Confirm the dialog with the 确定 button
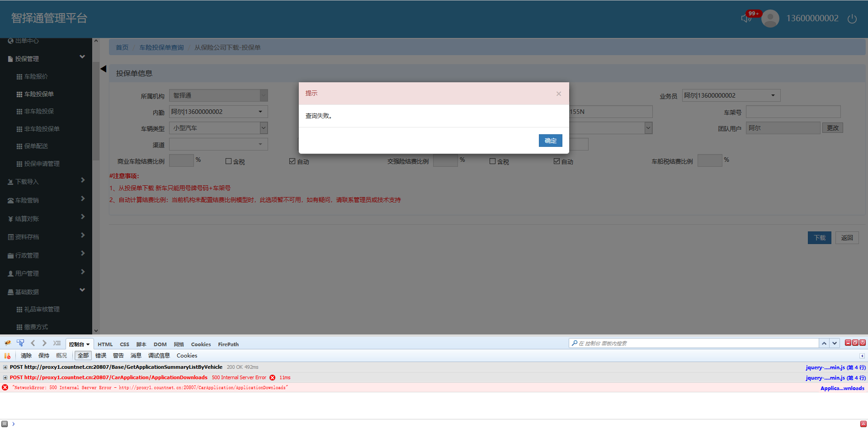 coord(551,141)
